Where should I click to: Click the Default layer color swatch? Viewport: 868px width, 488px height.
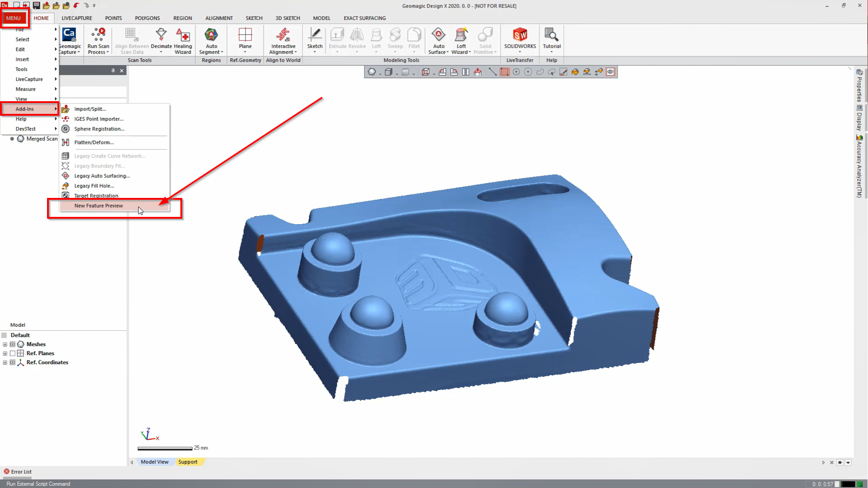click(x=4, y=335)
